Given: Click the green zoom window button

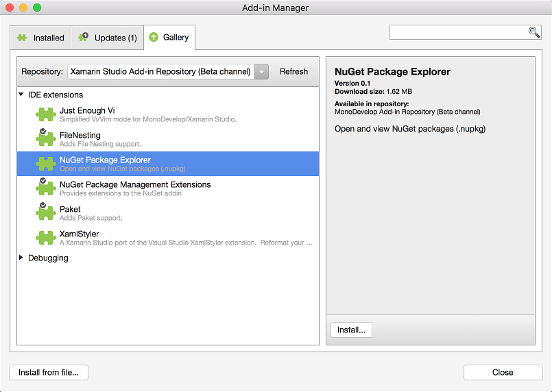Looking at the screenshot, I should tap(37, 8).
